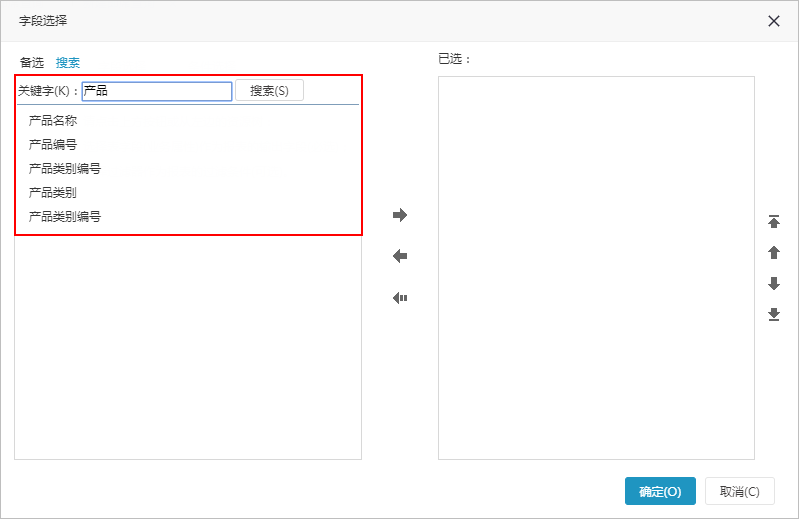Image resolution: width=799 pixels, height=519 pixels.
Task: Move selected field up one position
Action: point(774,253)
